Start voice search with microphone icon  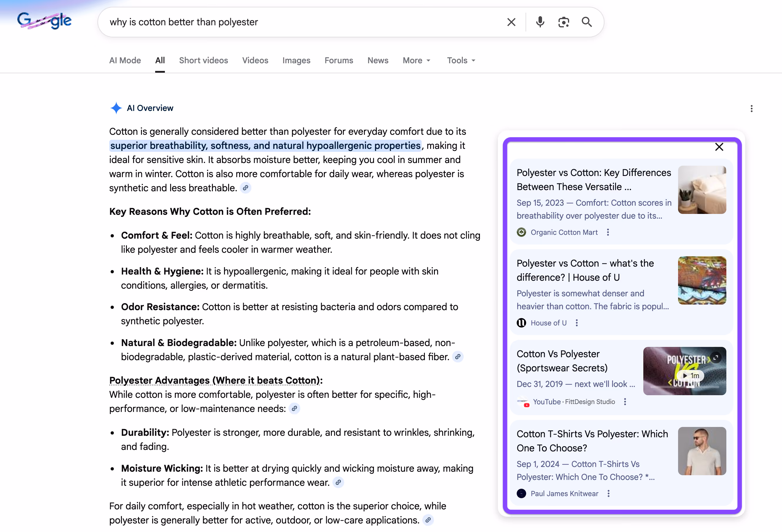pyautogui.click(x=540, y=22)
